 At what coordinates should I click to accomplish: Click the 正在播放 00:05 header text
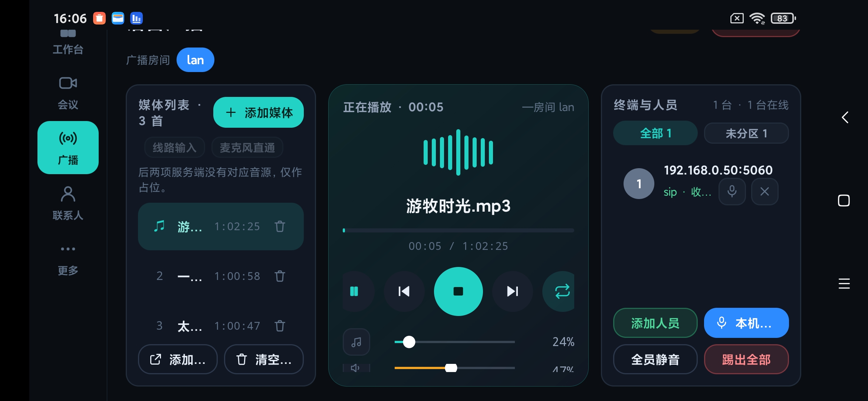coord(393,107)
